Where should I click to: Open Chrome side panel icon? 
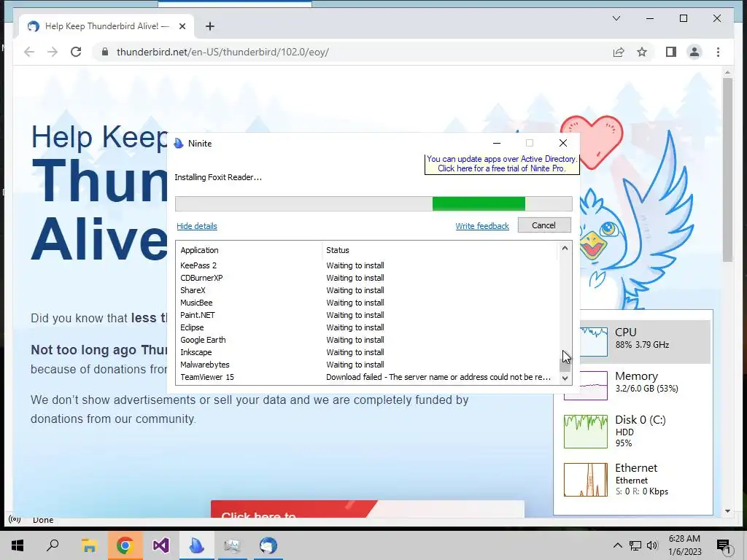click(x=671, y=52)
